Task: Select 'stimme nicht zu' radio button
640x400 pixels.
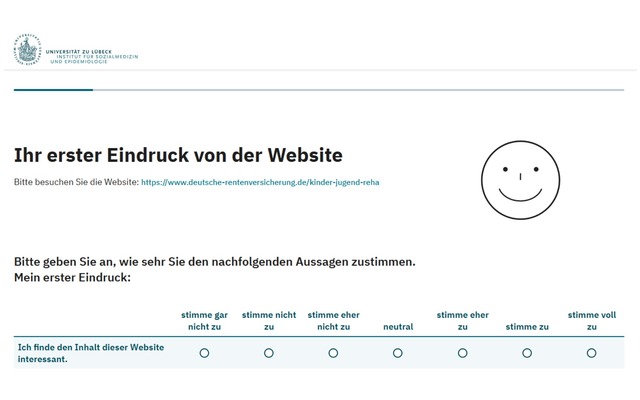Action: (269, 353)
